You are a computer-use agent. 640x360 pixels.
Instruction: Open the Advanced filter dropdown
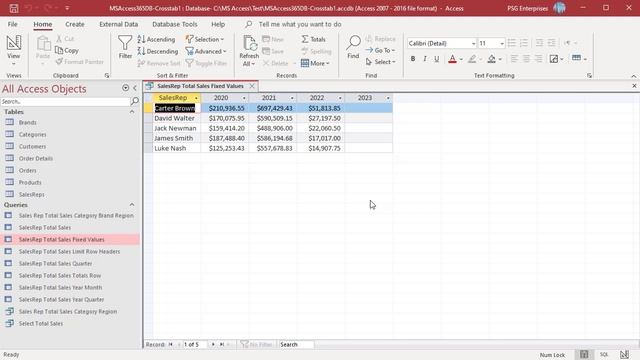(206, 51)
